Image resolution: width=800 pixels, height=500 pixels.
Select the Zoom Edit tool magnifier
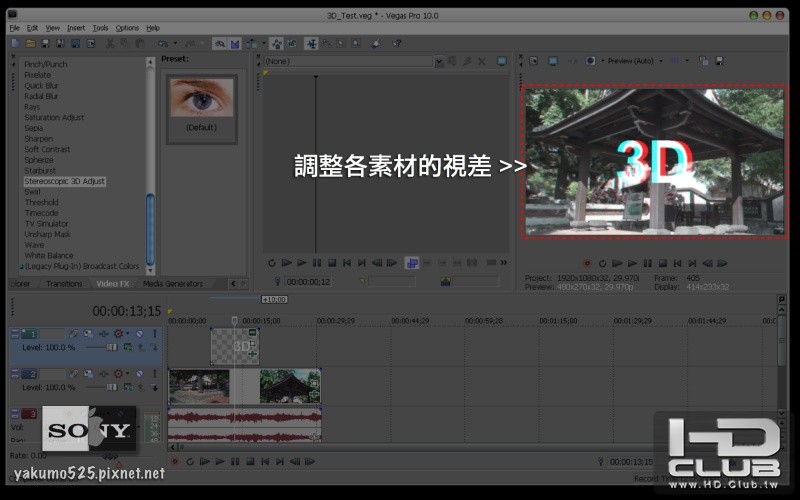tap(356, 44)
